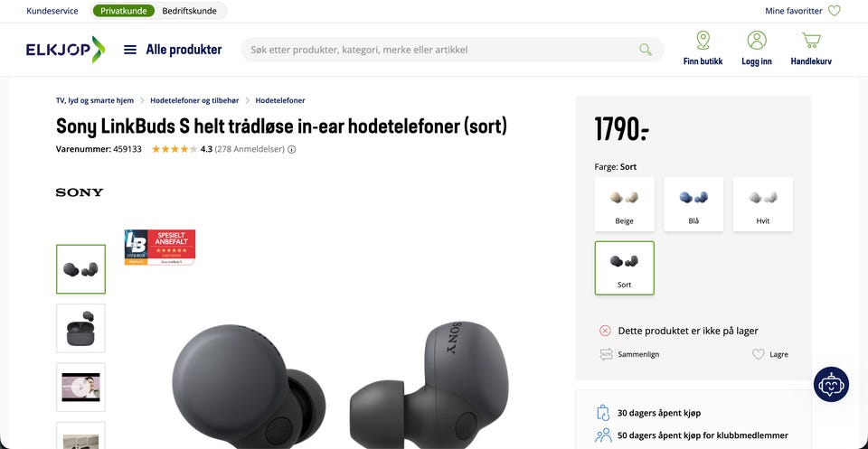The height and width of the screenshot is (449, 868).
Task: Choose the Beige color variant
Action: point(625,204)
